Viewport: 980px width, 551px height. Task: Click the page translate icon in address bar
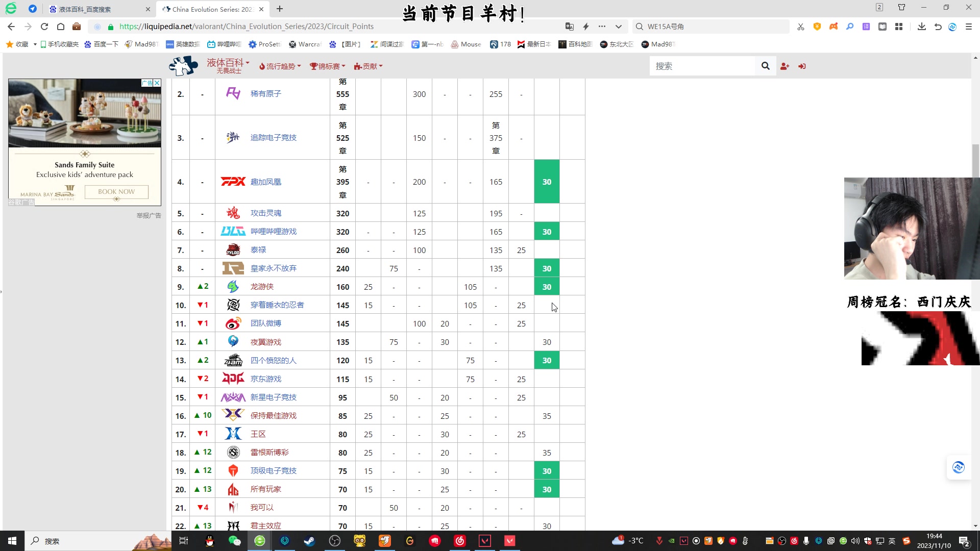click(x=570, y=27)
